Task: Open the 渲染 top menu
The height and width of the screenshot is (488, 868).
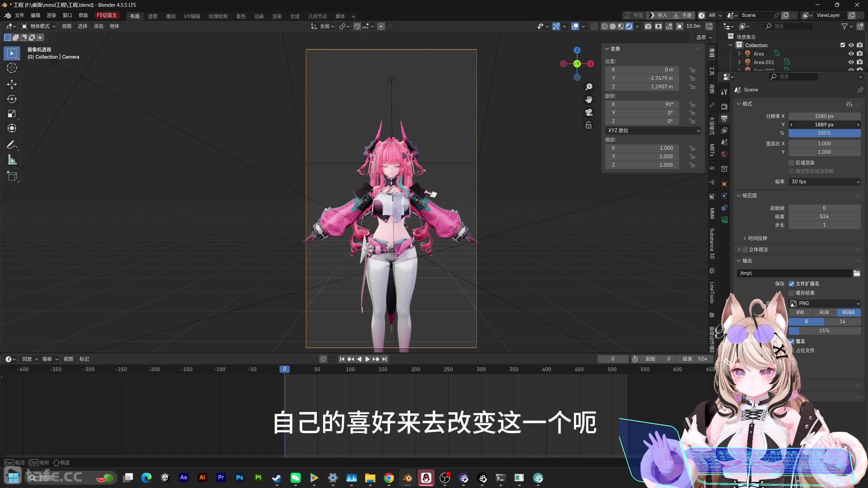Action: [x=51, y=16]
